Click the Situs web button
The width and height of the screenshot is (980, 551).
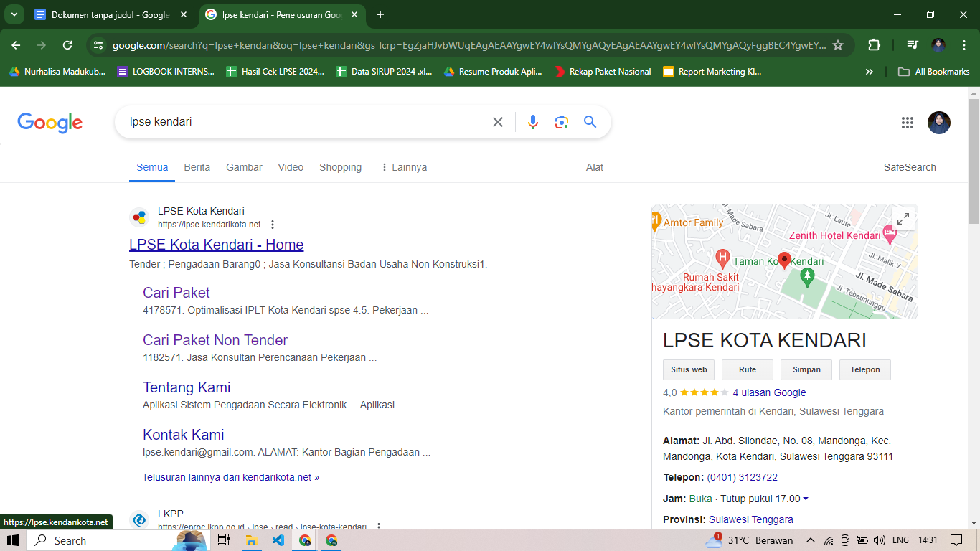689,369
